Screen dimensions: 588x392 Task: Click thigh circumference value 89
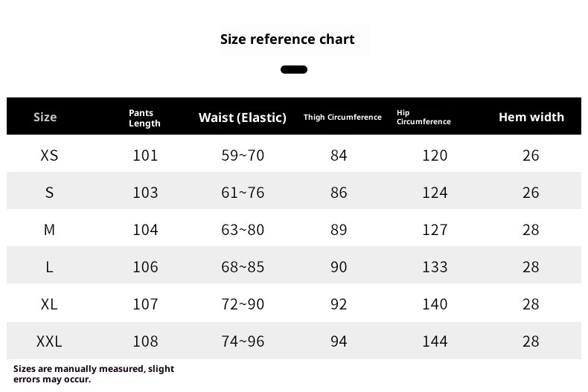339,230
